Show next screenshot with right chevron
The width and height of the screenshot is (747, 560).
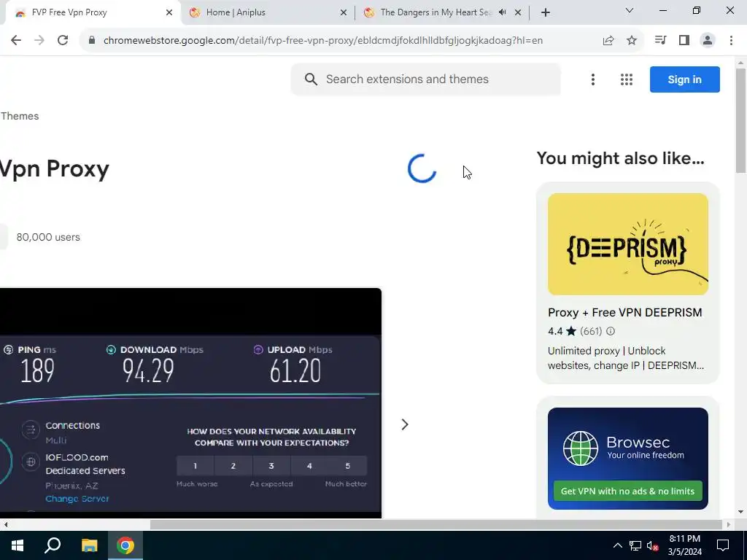(404, 424)
